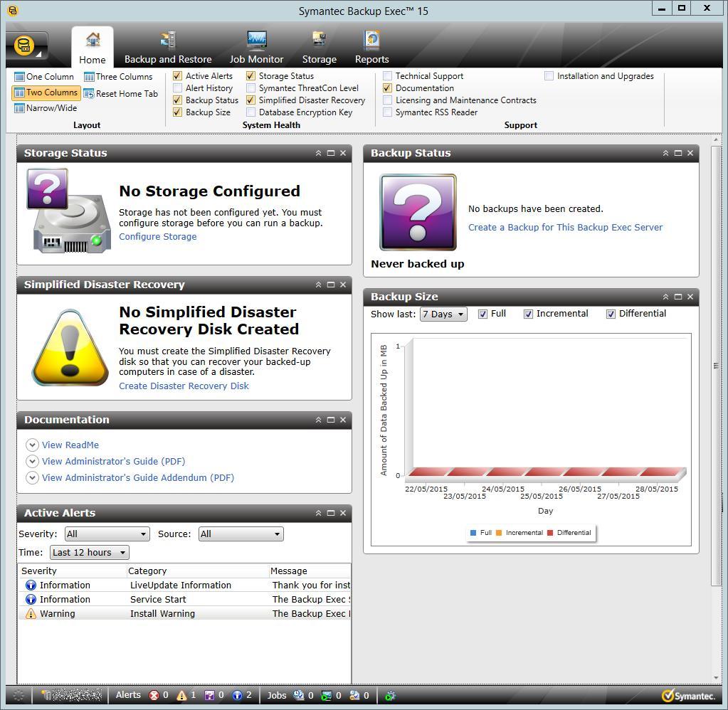Switch to the Backup and Restore tab
Image resolution: width=728 pixels, height=710 pixels.
(168, 48)
